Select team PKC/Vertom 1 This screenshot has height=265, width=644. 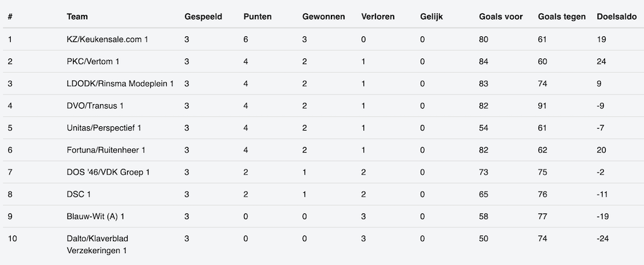click(x=93, y=62)
